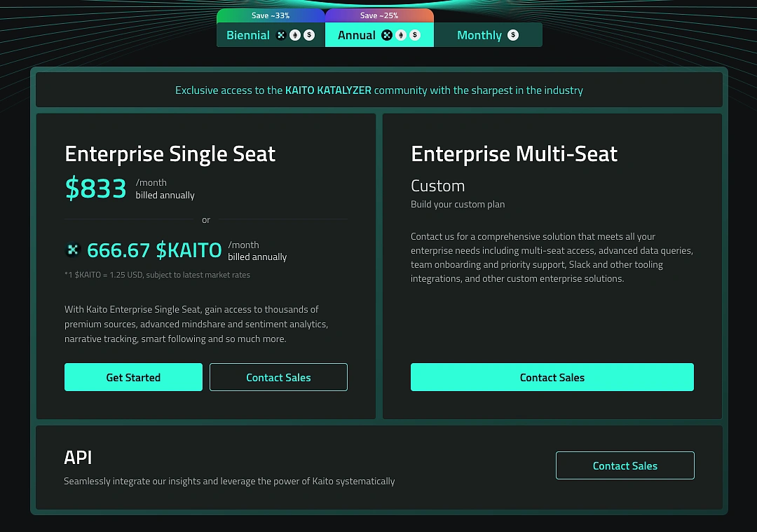The height and width of the screenshot is (532, 757).
Task: Click the Kaito token icon on the Biennial tab
Action: coord(280,34)
